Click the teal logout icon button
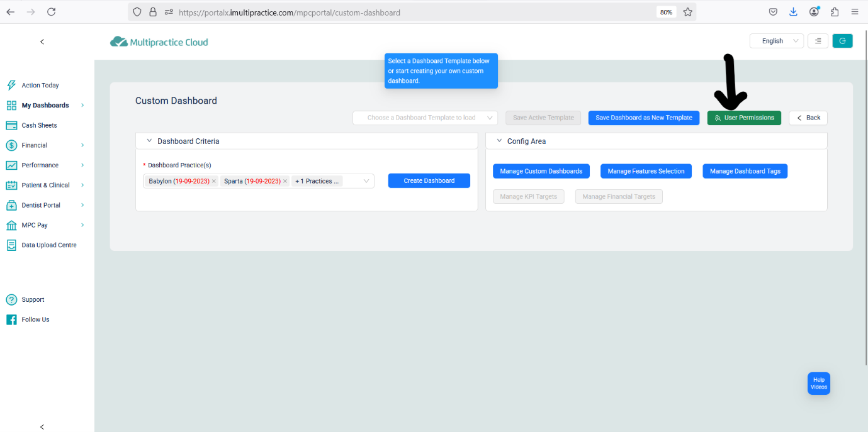 (x=842, y=41)
